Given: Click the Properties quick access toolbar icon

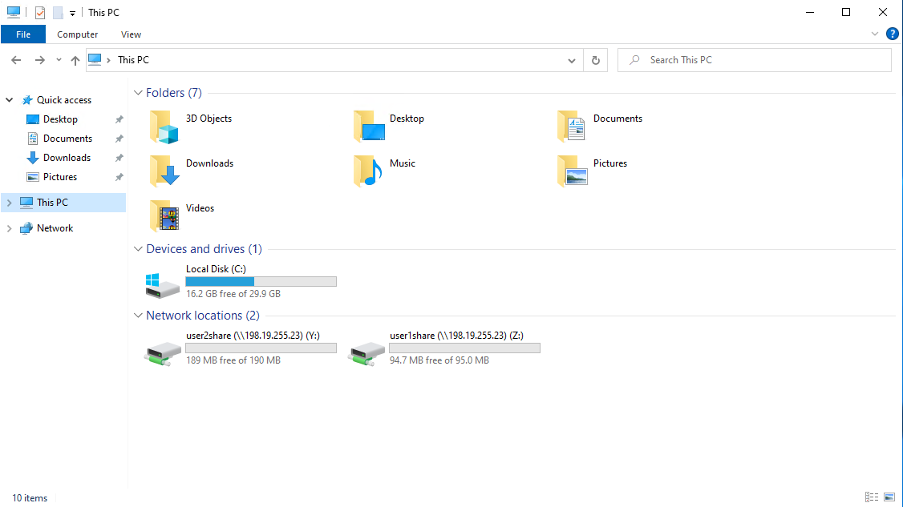Looking at the screenshot, I should point(40,12).
